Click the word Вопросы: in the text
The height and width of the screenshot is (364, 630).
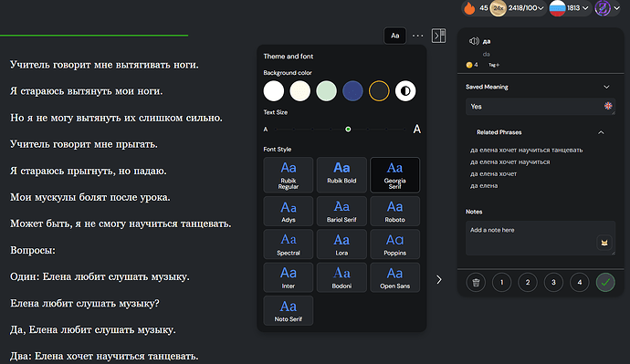click(33, 250)
